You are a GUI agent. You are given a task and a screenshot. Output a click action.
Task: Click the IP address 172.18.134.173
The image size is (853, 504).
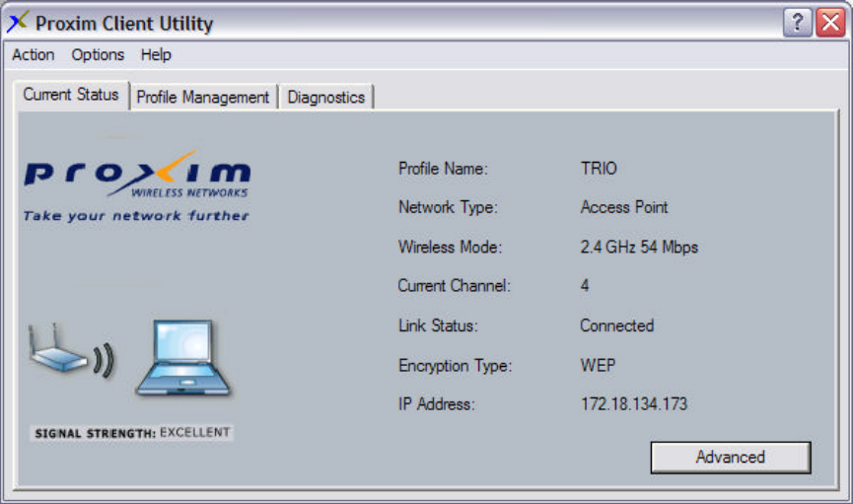point(634,403)
